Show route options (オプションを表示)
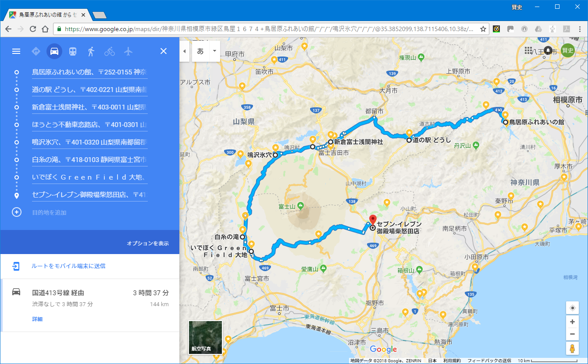The width and height of the screenshot is (588, 364). (x=148, y=244)
